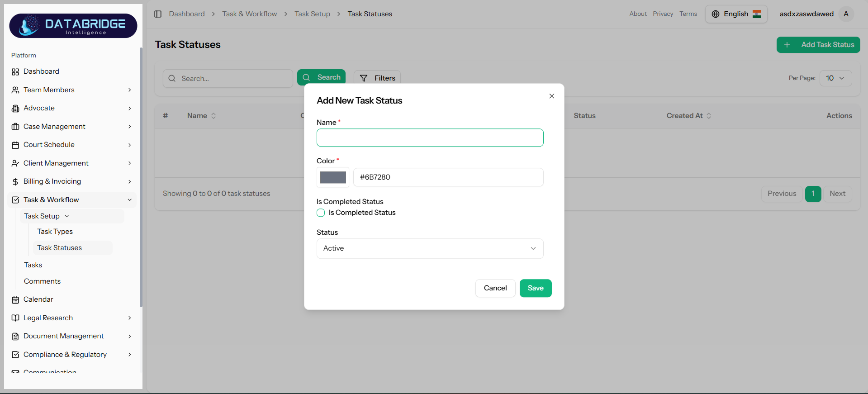Open Tasks in sidebar

point(33,265)
